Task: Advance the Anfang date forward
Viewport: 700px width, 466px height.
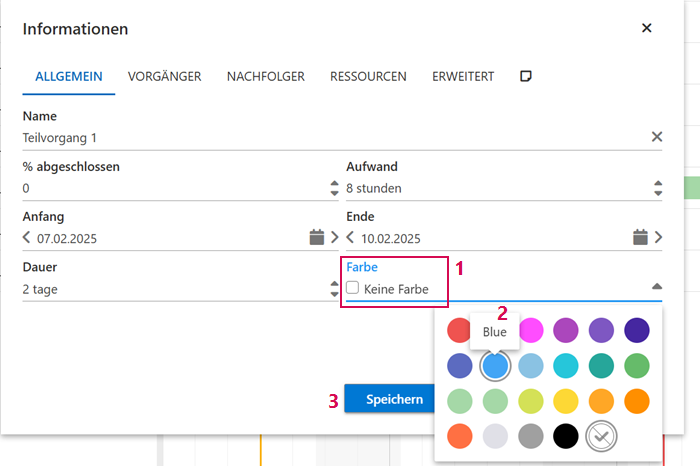Action: point(334,238)
